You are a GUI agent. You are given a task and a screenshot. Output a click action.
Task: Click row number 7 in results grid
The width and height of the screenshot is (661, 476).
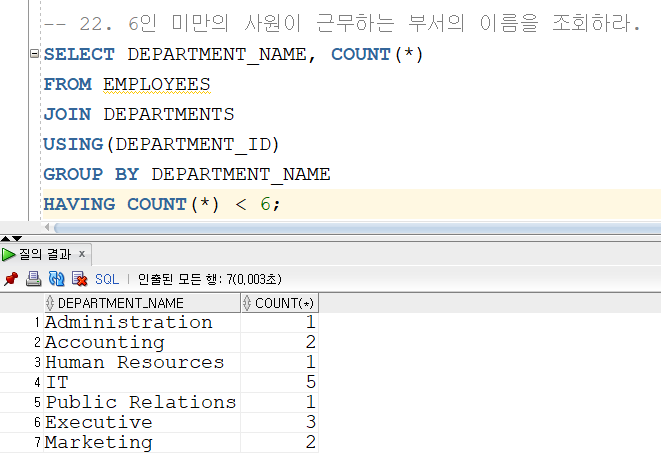37,443
